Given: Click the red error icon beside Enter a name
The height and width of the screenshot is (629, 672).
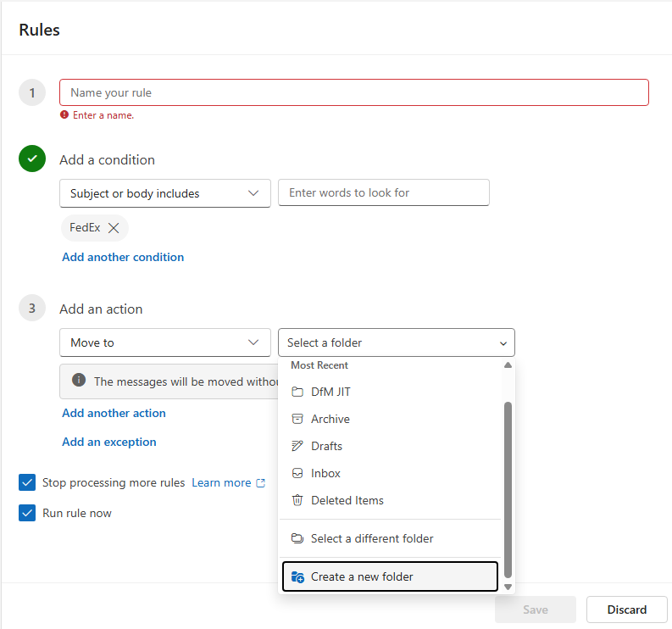Looking at the screenshot, I should 64,114.
